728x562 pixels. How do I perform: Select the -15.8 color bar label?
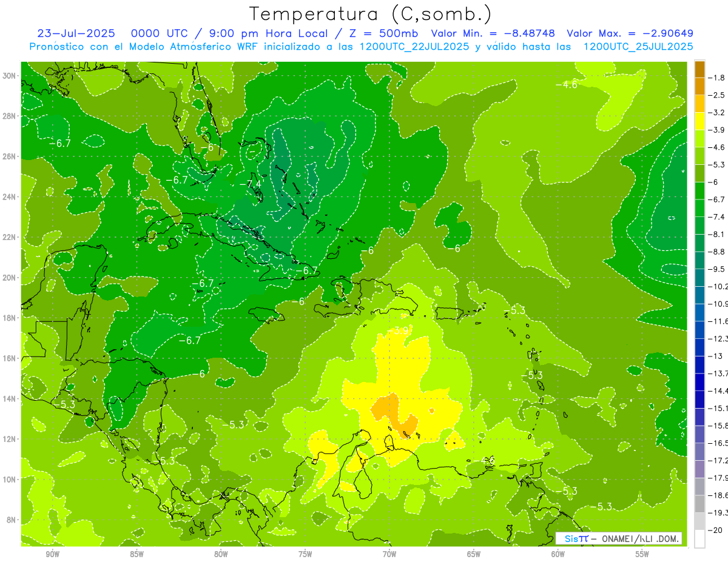click(718, 426)
